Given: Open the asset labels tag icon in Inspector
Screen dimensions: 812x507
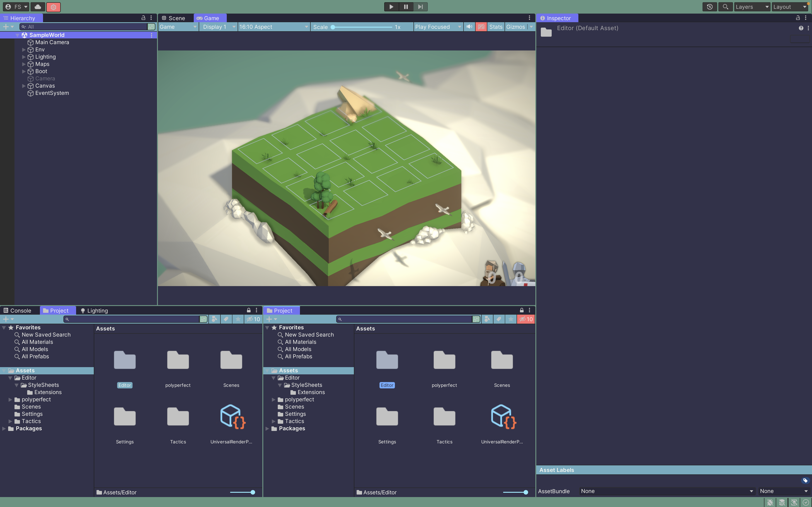Looking at the screenshot, I should (x=805, y=480).
